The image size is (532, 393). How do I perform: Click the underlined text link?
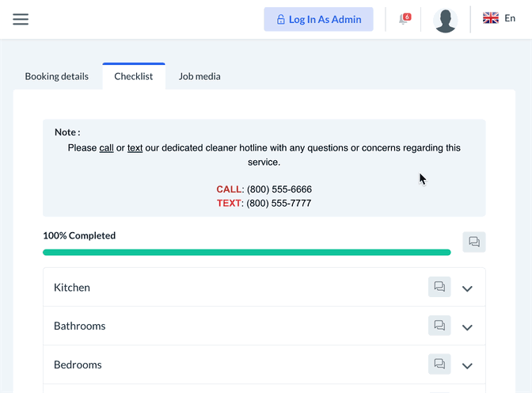pyautogui.click(x=135, y=148)
